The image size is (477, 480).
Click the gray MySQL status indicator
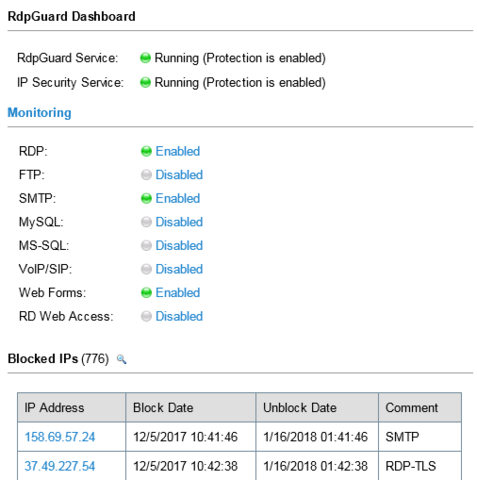(x=146, y=222)
